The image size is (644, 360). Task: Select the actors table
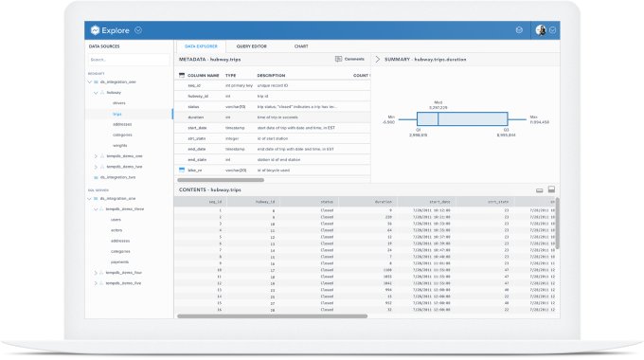[116, 230]
